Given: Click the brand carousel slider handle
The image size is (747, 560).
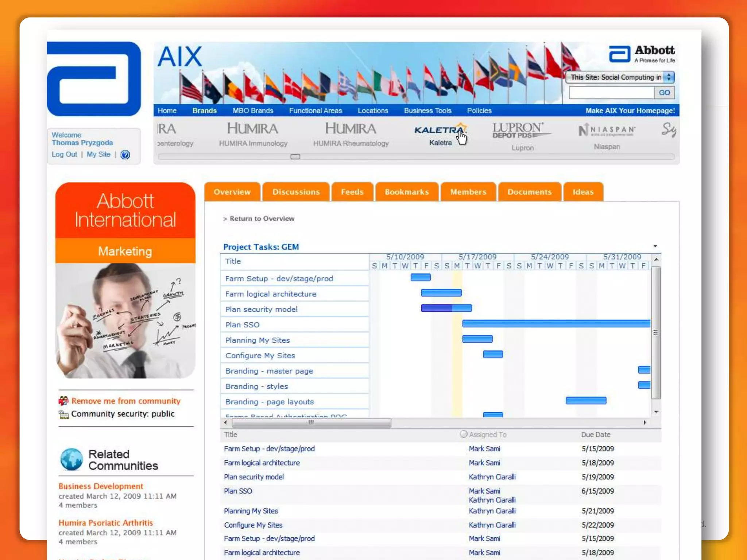Looking at the screenshot, I should coord(295,157).
